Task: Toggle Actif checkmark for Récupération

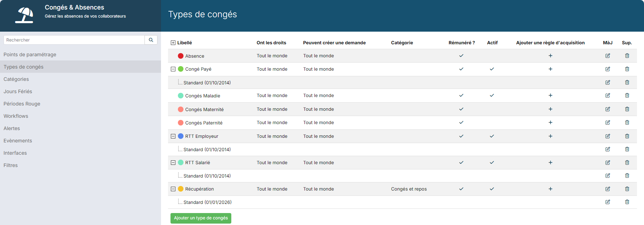Action: coord(492,189)
